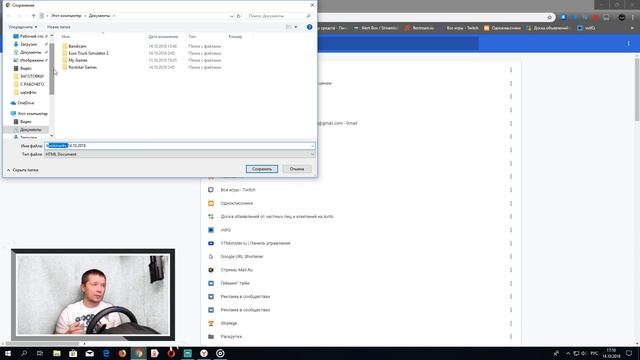The height and width of the screenshot is (360, 640).
Task: Select шрифты folder in navigation pane
Action: click(28, 92)
